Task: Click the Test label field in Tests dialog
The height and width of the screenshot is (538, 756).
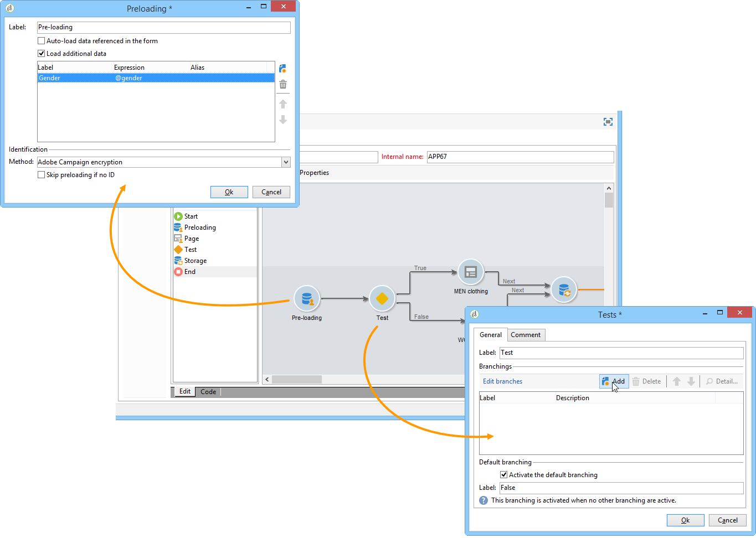Action: 621,353
